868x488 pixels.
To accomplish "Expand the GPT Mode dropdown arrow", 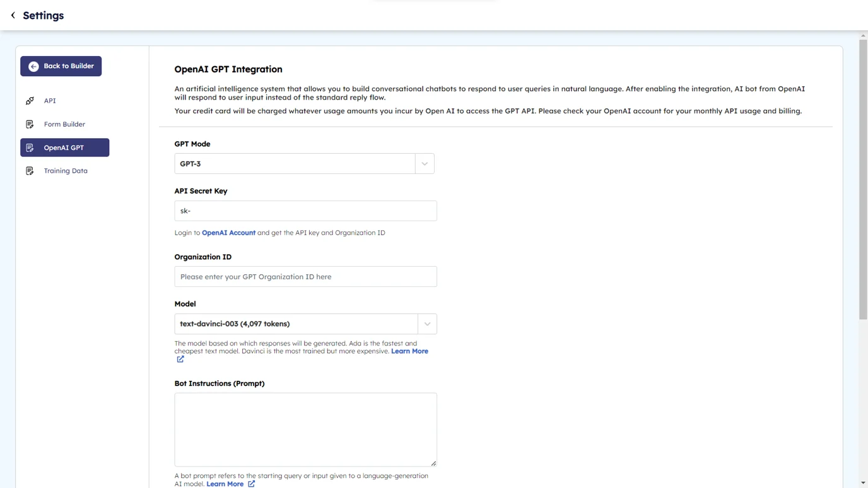I will [x=425, y=164].
